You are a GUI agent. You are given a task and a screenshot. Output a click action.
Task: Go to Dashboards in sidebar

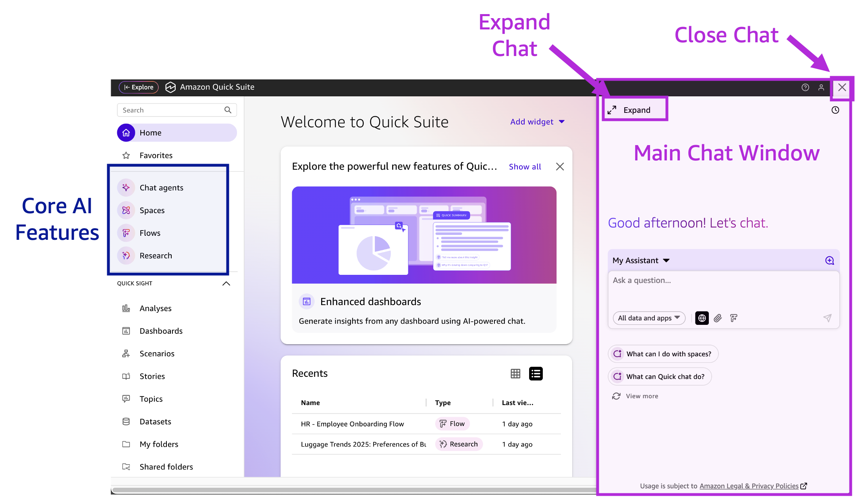tap(161, 331)
